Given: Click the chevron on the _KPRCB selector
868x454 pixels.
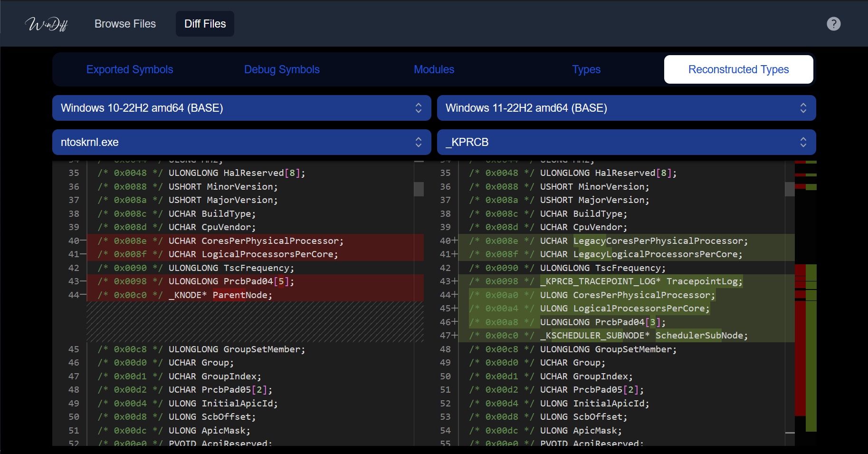Looking at the screenshot, I should coord(803,142).
